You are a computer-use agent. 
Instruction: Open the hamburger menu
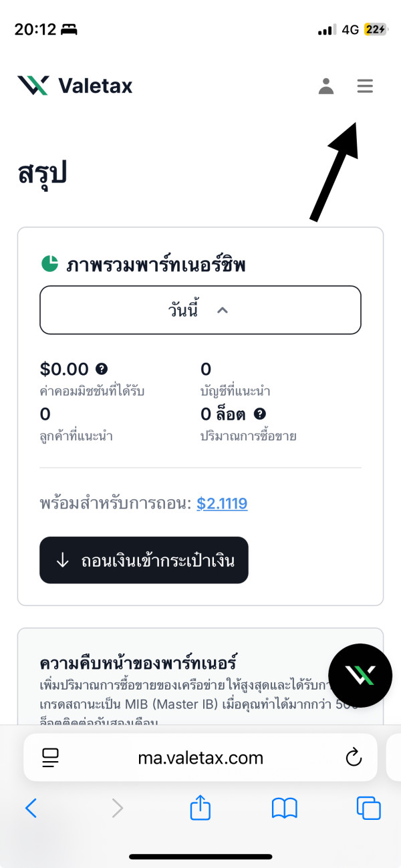pyautogui.click(x=365, y=86)
